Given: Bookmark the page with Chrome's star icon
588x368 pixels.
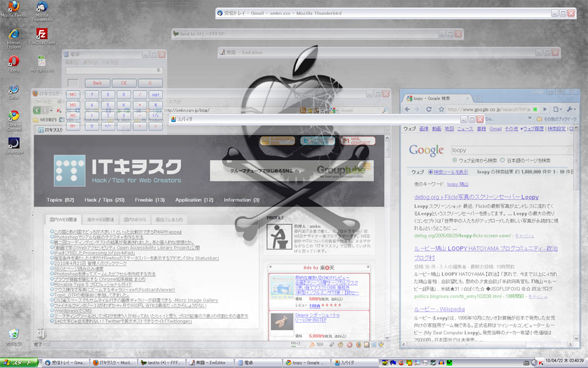Looking at the screenshot, I should 442,109.
